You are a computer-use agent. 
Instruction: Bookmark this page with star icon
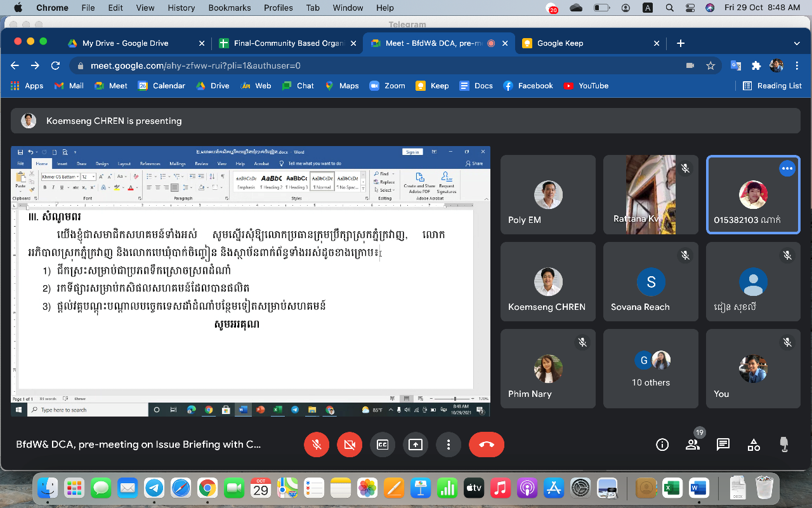(710, 65)
